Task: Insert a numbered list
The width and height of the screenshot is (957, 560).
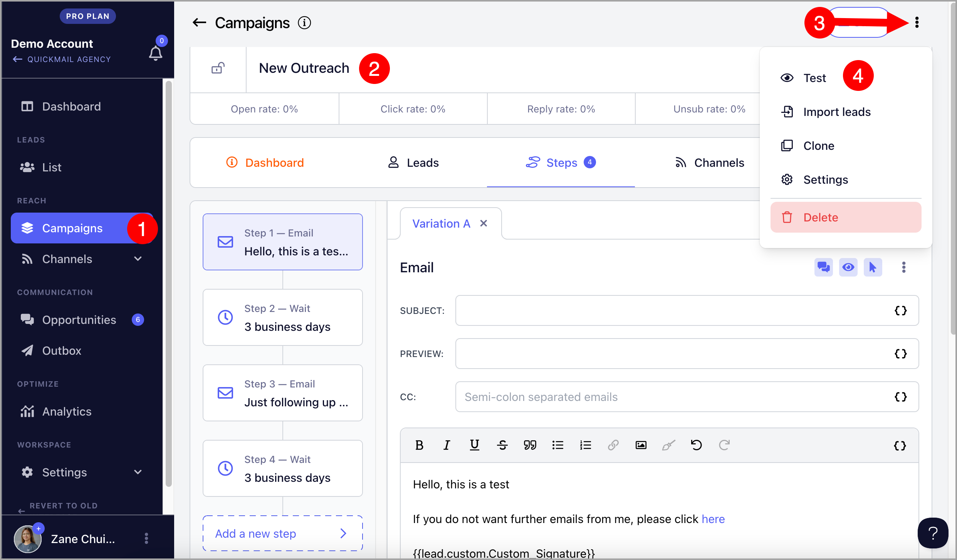Action: click(586, 445)
